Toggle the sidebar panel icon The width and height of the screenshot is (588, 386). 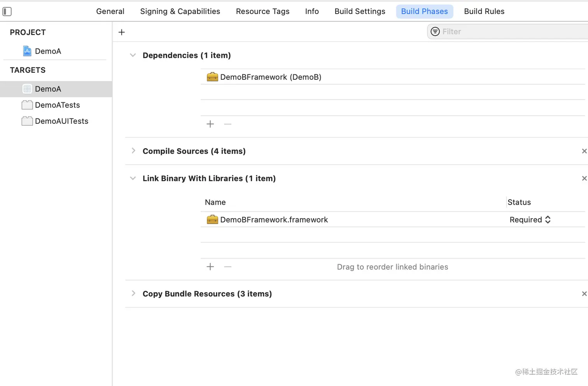pos(7,12)
